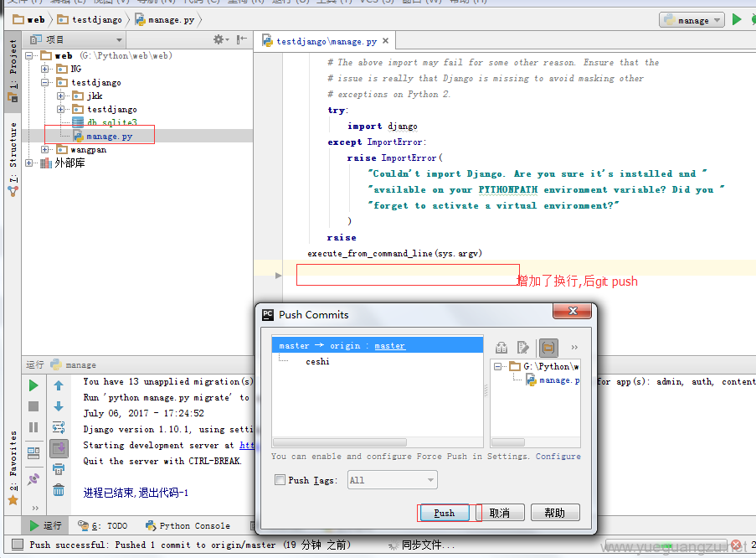This screenshot has height=558, width=756.
Task: Hide the project panel with collapse icon
Action: point(242,39)
